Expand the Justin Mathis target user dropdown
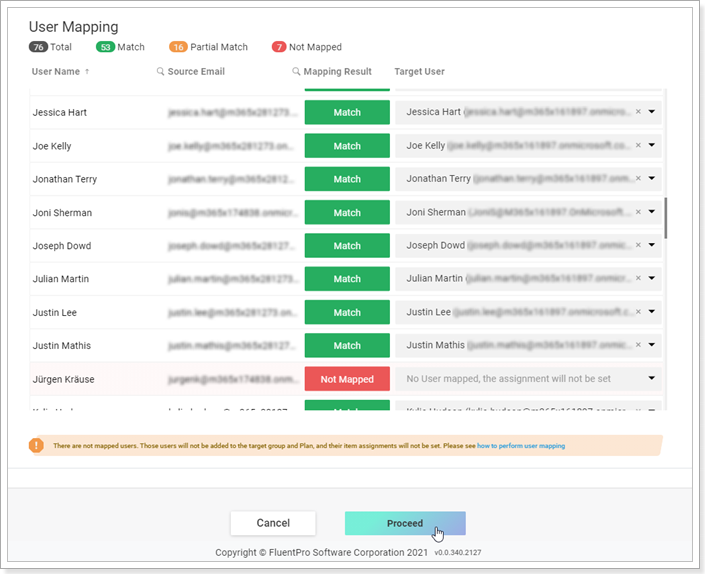Screen dimensions: 705x574 [651, 345]
